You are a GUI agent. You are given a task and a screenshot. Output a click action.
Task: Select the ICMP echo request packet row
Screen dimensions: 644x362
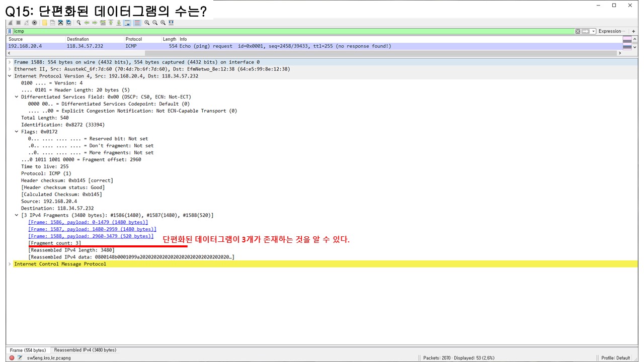[314, 46]
